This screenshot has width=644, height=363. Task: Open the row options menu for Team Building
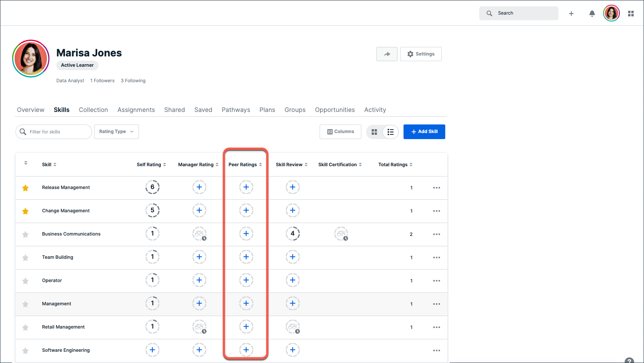click(437, 257)
